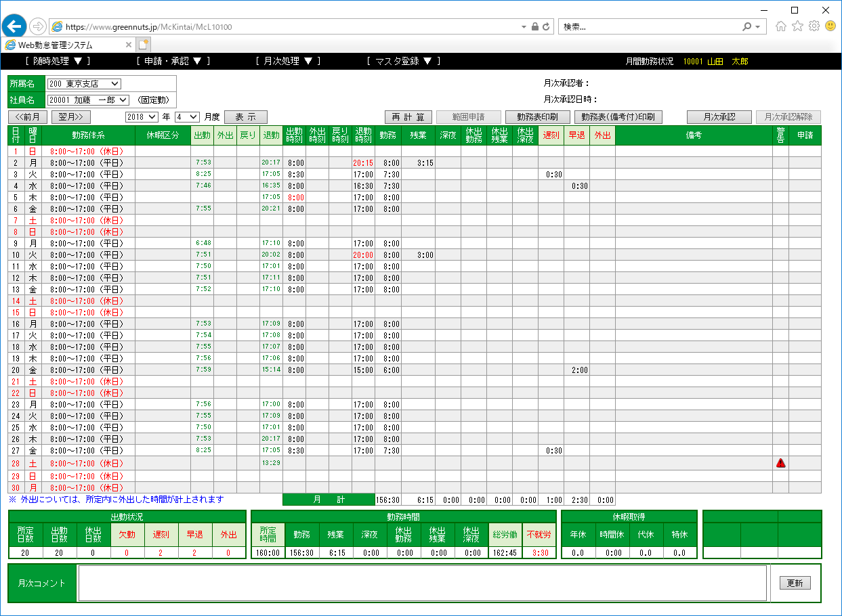Click the refresh icon in address bar

(547, 26)
